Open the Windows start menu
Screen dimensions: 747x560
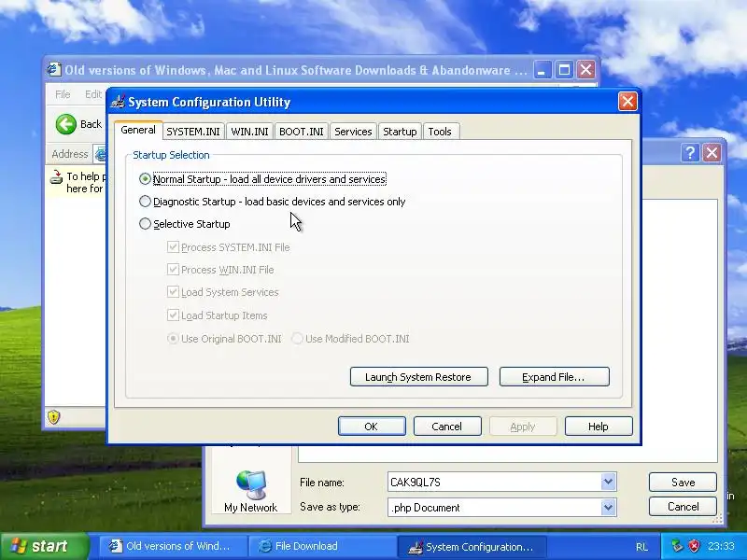click(x=44, y=546)
